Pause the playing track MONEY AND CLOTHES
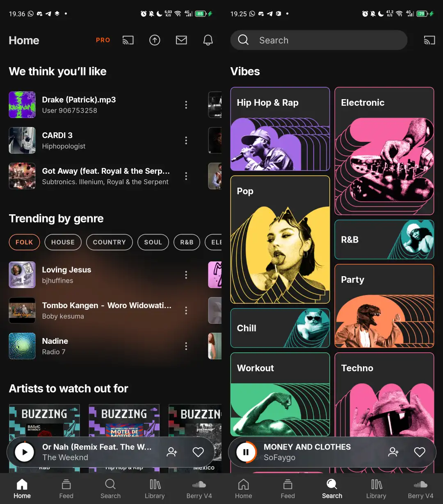This screenshot has height=504, width=443. 245,452
